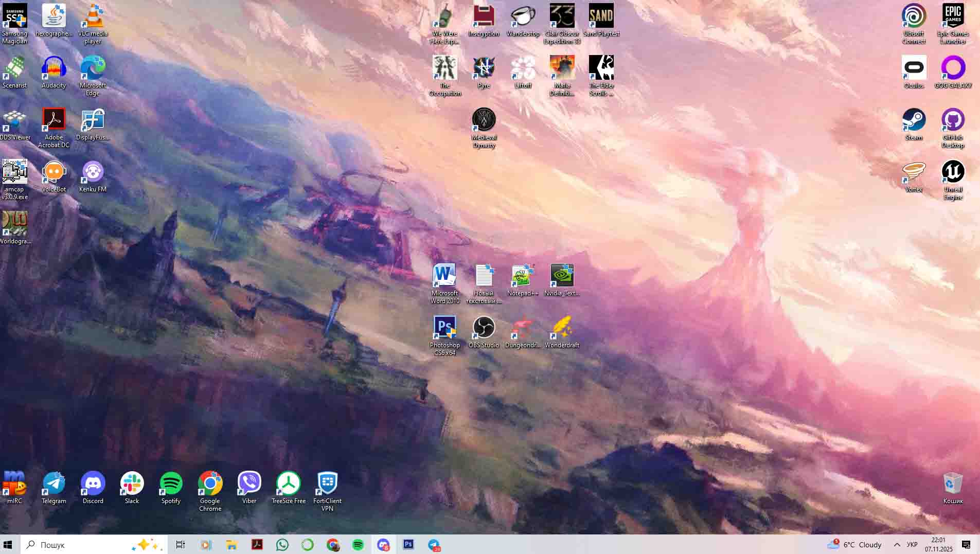This screenshot has height=554, width=980.
Task: Open the Windows Start menu
Action: [8, 545]
